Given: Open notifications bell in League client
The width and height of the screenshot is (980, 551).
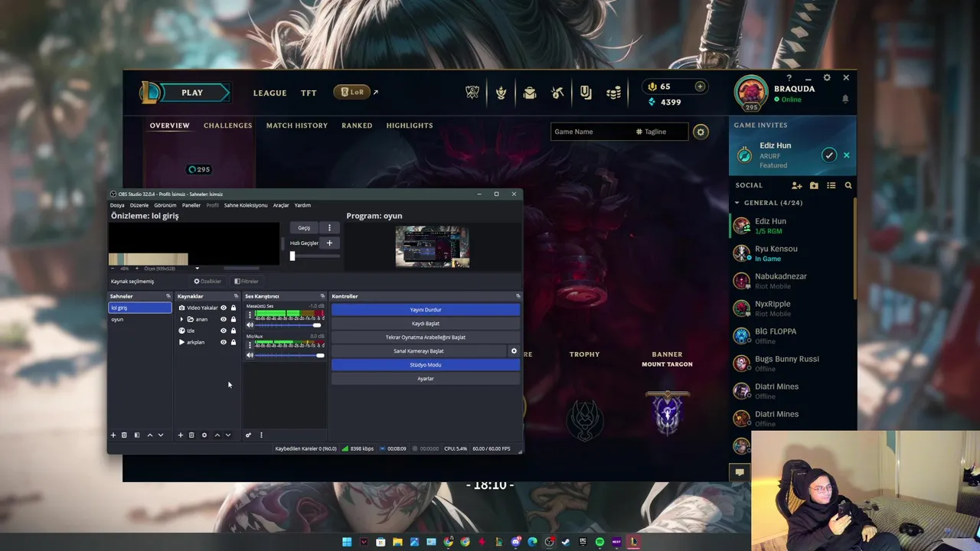Looking at the screenshot, I should [x=845, y=99].
